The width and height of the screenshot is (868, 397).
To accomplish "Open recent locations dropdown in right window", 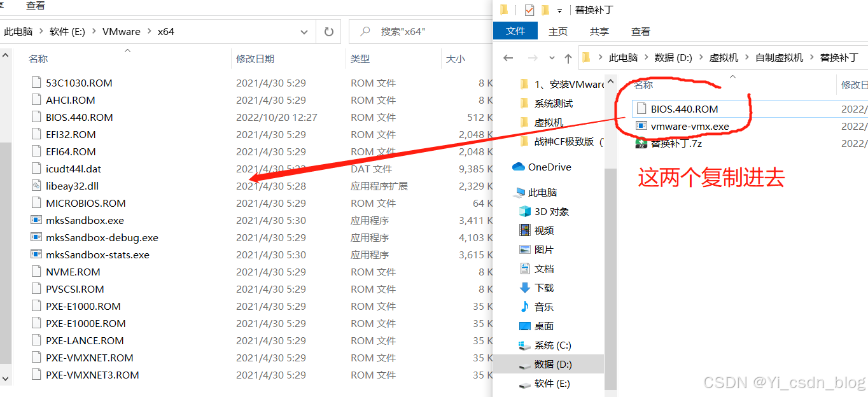I will point(552,58).
